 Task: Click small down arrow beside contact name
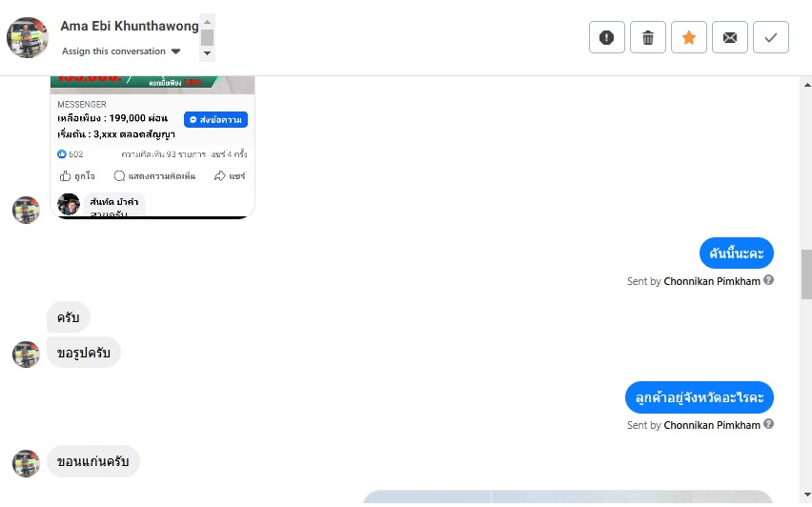coord(207,53)
